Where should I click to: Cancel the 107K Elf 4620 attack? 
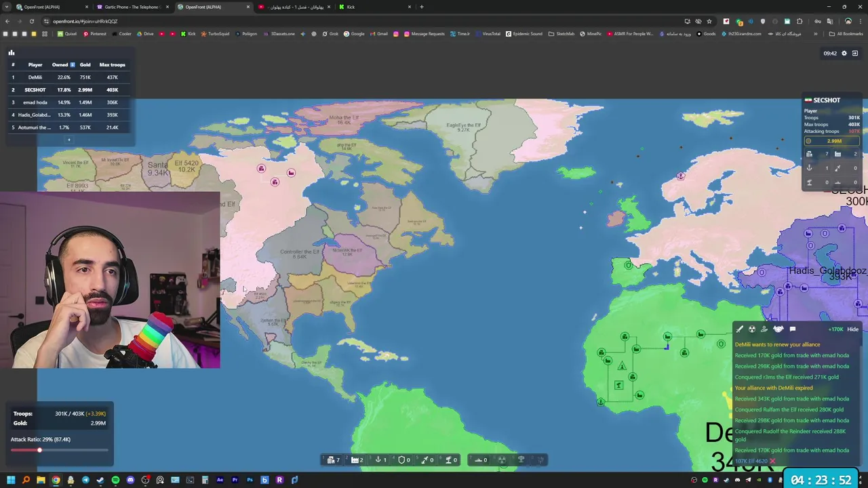[x=772, y=461]
